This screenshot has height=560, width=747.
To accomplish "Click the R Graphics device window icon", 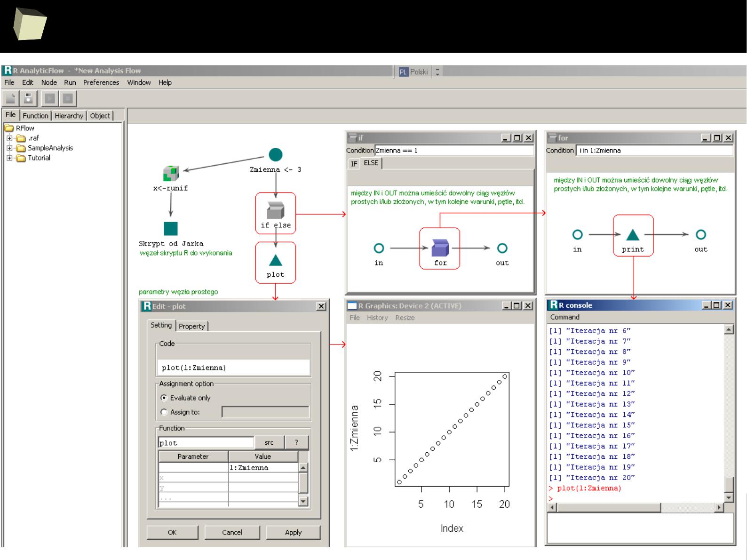I will pyautogui.click(x=352, y=306).
